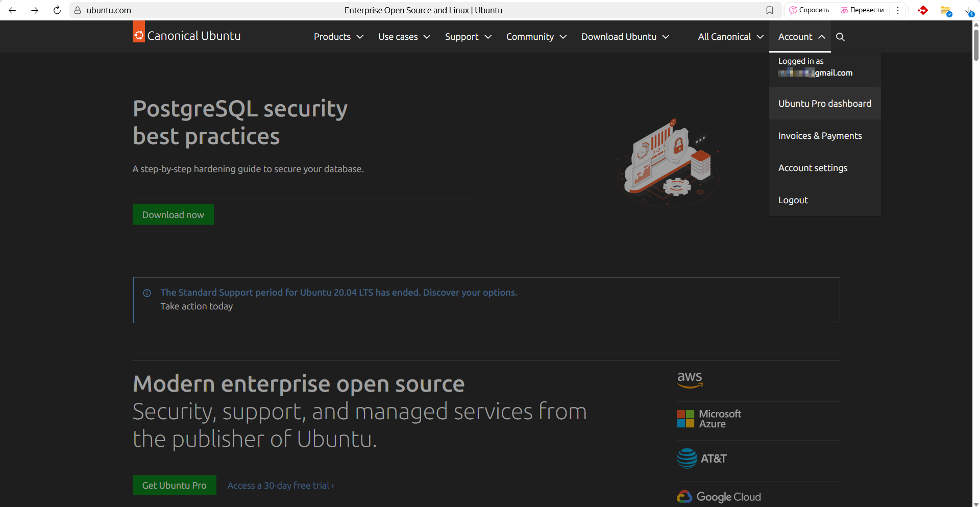Follow the Access a 30-day free trial link

(281, 486)
